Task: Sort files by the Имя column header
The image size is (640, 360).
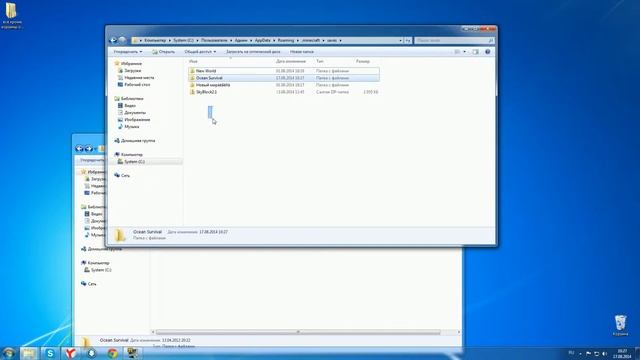Action: point(193,61)
